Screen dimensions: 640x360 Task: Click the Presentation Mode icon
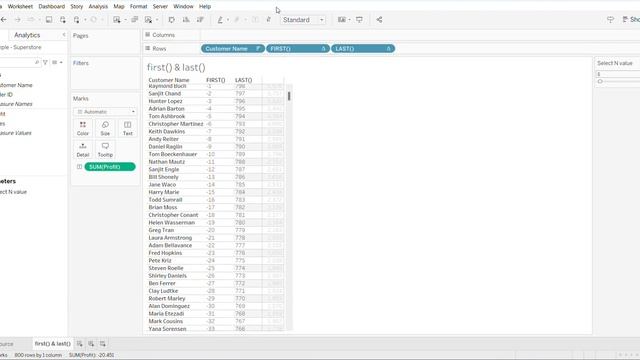click(359, 20)
